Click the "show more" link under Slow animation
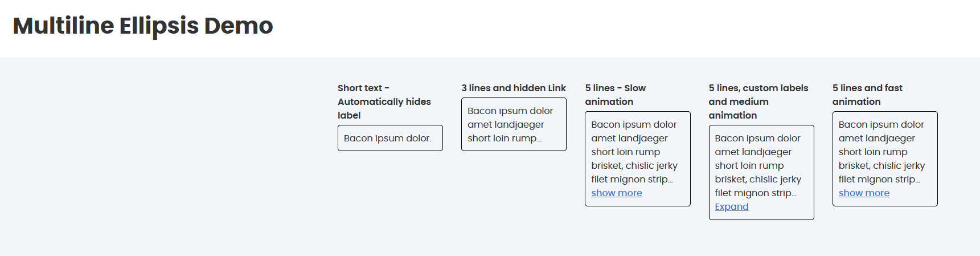This screenshot has height=256, width=980. (616, 193)
